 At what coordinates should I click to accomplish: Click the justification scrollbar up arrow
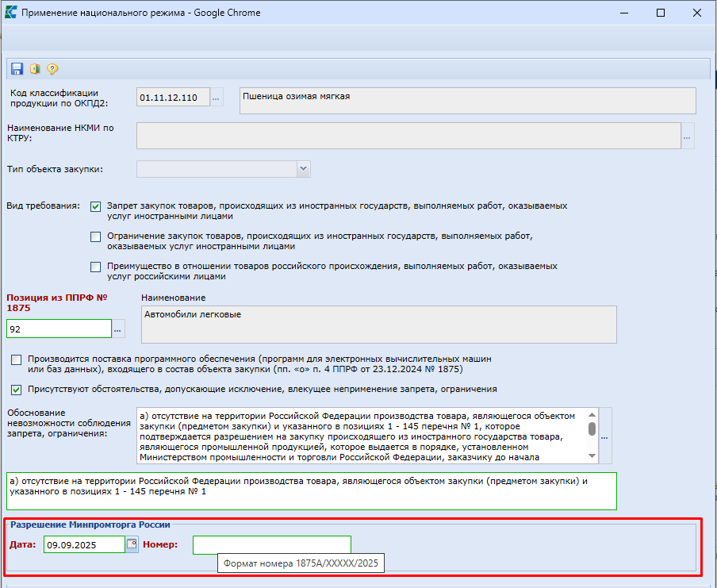[x=592, y=414]
